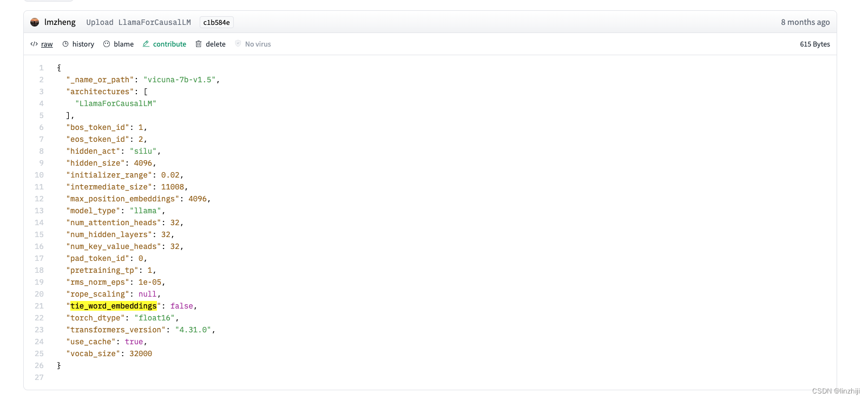Open commit hash c1b584e

pos(216,22)
